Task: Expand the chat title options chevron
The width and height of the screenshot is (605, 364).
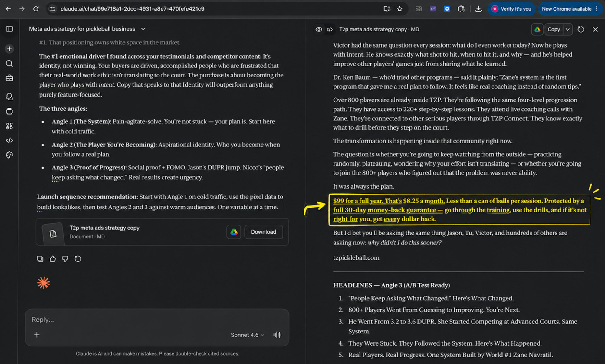Action: (143, 29)
